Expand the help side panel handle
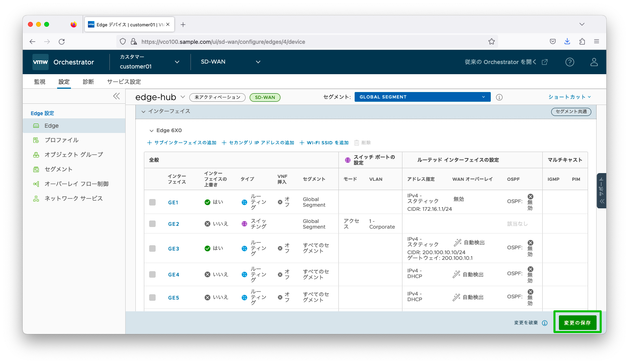This screenshot has width=629, height=364. coord(601,191)
